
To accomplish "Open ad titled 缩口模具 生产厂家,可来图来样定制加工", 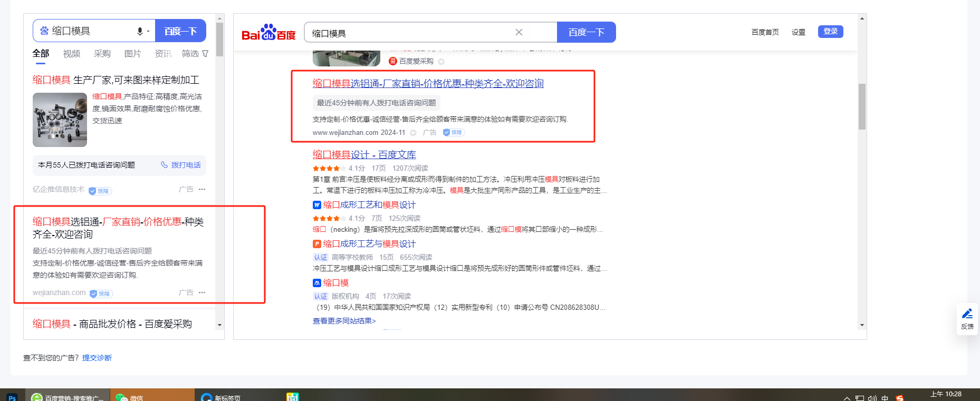I will tap(116, 80).
